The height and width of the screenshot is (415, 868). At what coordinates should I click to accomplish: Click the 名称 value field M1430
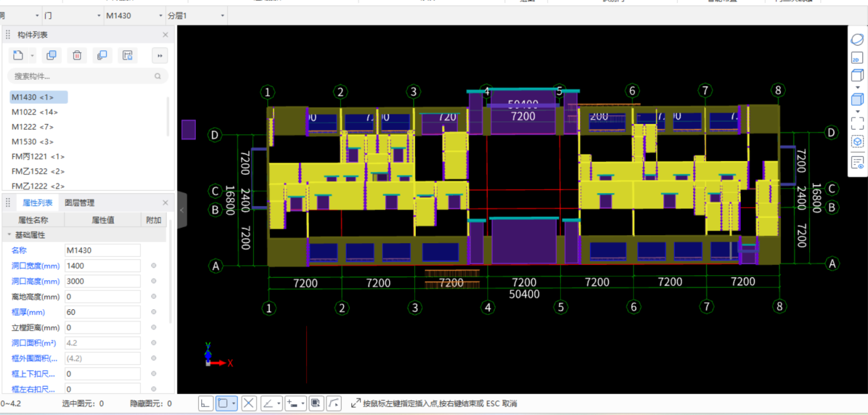(x=103, y=250)
